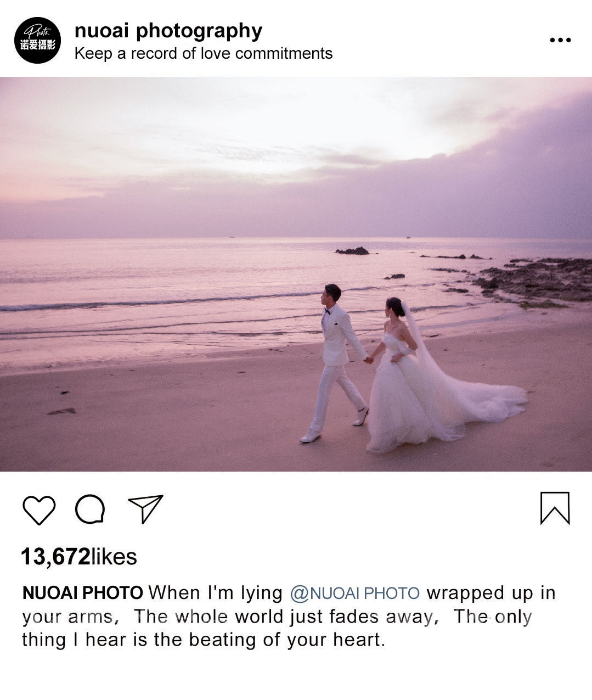This screenshot has width=592, height=700.
Task: Save the post with bookmark icon
Action: [555, 508]
